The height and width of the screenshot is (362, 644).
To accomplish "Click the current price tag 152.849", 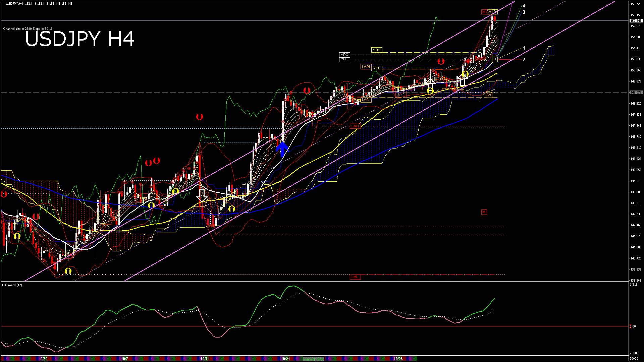I will click(636, 20).
